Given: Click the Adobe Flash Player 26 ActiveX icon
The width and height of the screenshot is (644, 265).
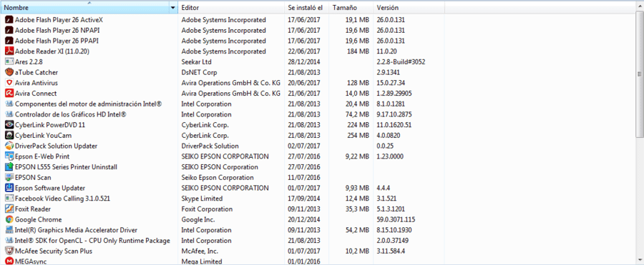Looking at the screenshot, I should (x=9, y=20).
